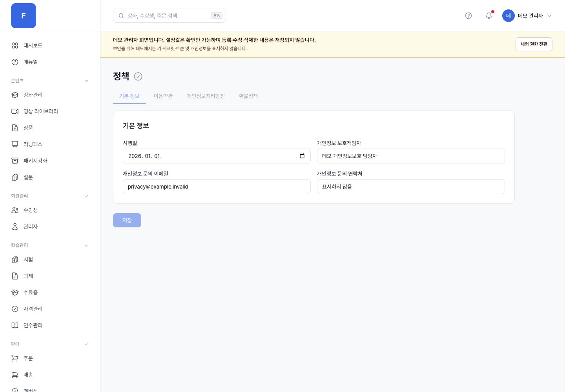
Task: Click the 시행일 date value 2026. 01. 01.
Action: click(x=145, y=156)
